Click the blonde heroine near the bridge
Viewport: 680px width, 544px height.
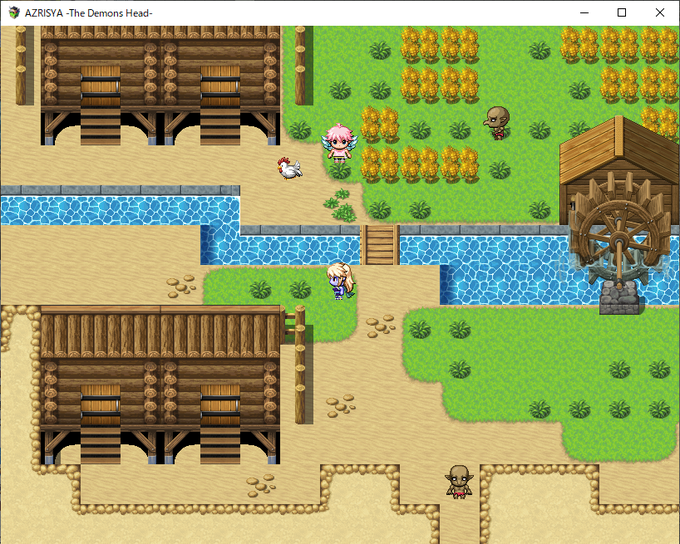click(x=341, y=281)
